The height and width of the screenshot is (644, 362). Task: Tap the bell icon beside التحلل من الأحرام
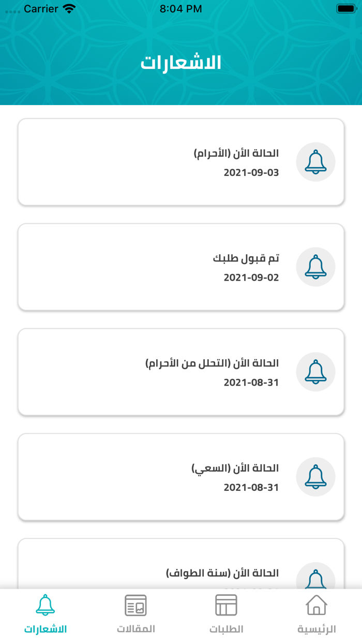pyautogui.click(x=315, y=372)
